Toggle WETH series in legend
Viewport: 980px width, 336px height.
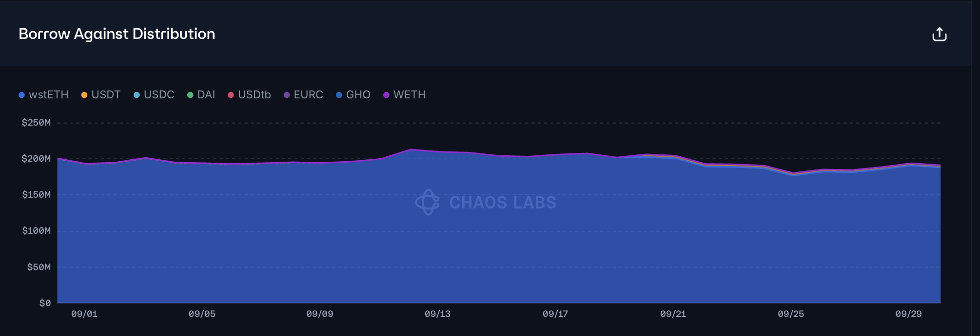click(404, 95)
